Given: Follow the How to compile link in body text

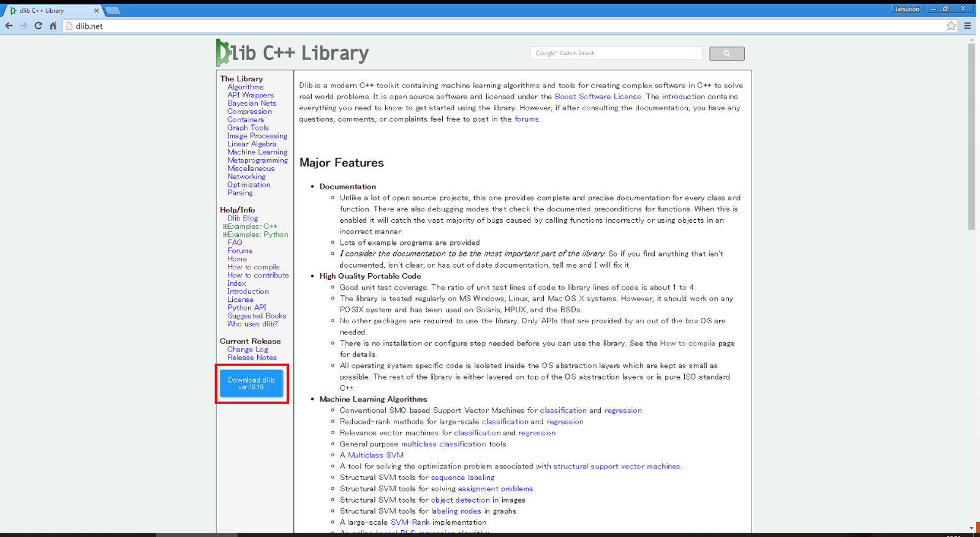Looking at the screenshot, I should (687, 344).
